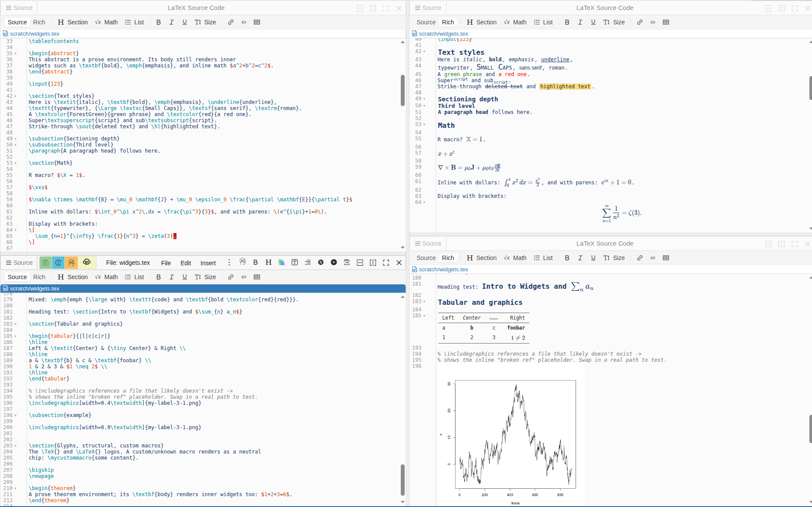Screen dimensions: 812x507
Task: Maximize the widgets.tex frame
Action: (x=386, y=263)
